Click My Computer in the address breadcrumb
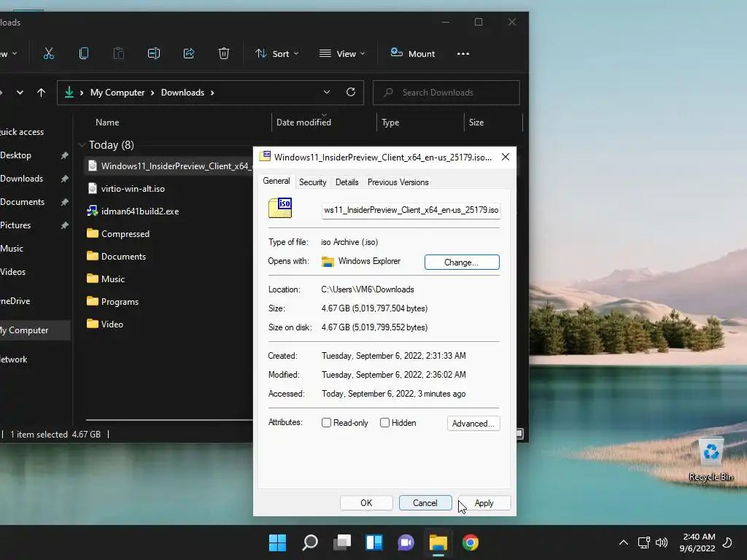This screenshot has width=747, height=560. [117, 93]
